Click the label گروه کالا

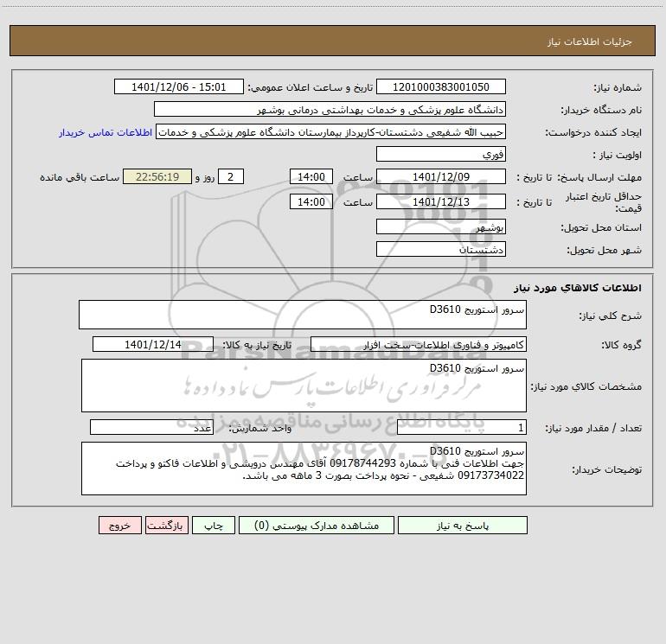click(621, 345)
